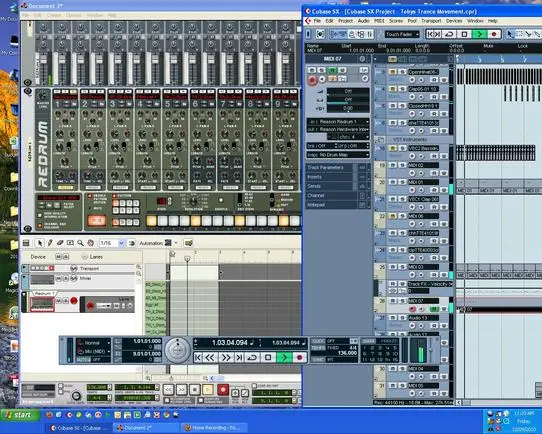Click the first Reason mixer channel fader
The height and width of the screenshot is (434, 542).
(x=44, y=60)
